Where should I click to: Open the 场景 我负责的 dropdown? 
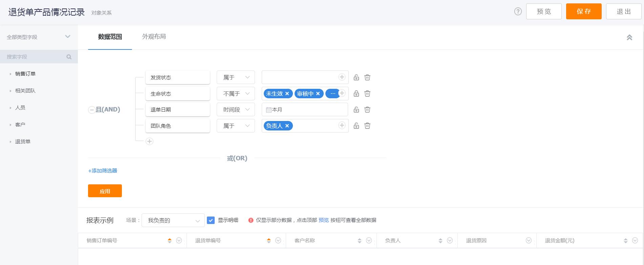click(173, 221)
